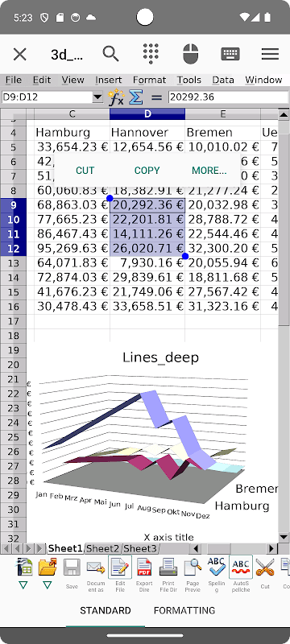Click the Name Box field D9:D12
Screen dimensions: 290x644
(48, 97)
